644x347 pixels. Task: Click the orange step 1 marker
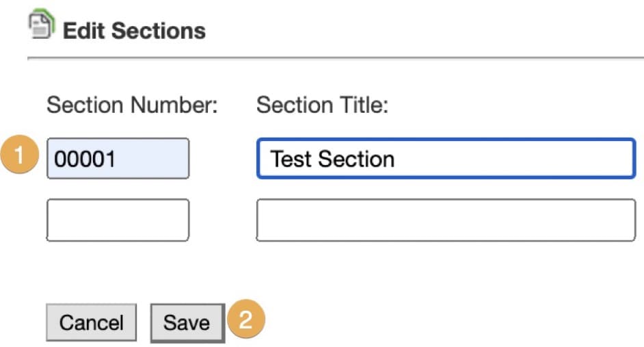(x=21, y=155)
